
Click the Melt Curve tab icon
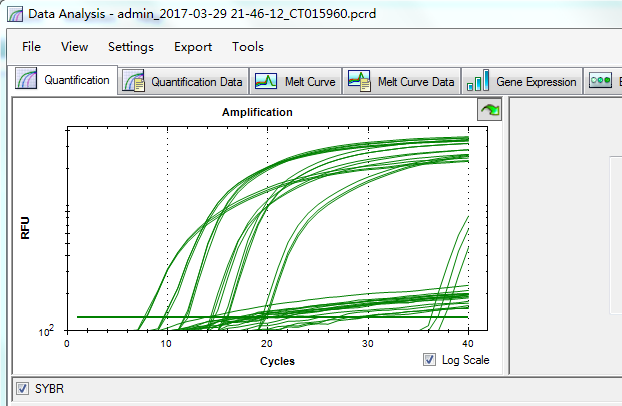click(265, 81)
